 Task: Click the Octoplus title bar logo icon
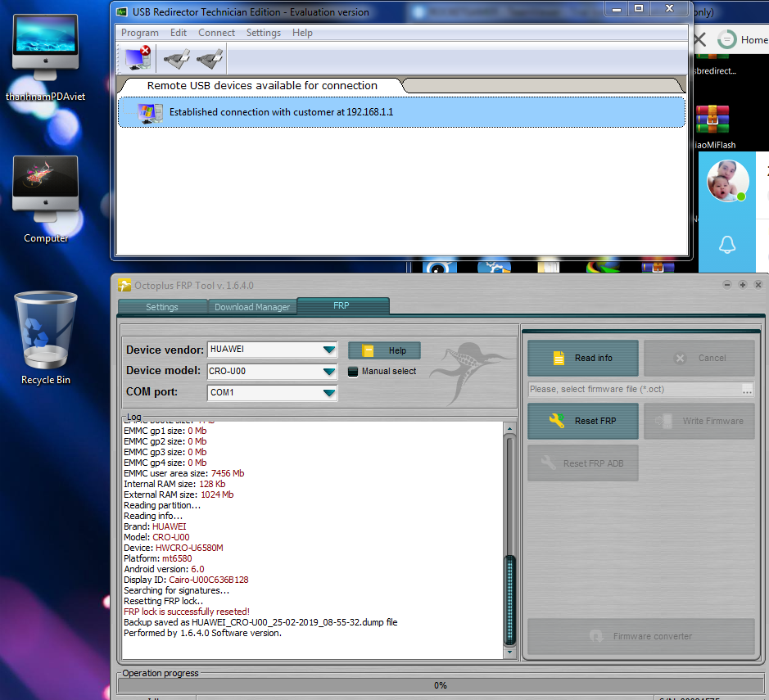124,285
